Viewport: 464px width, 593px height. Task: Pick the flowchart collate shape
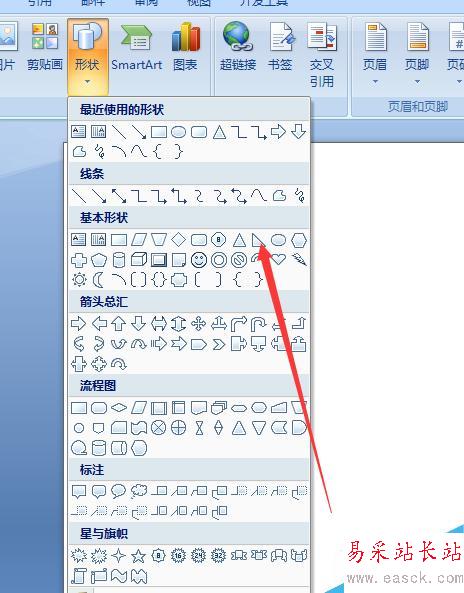(199, 428)
